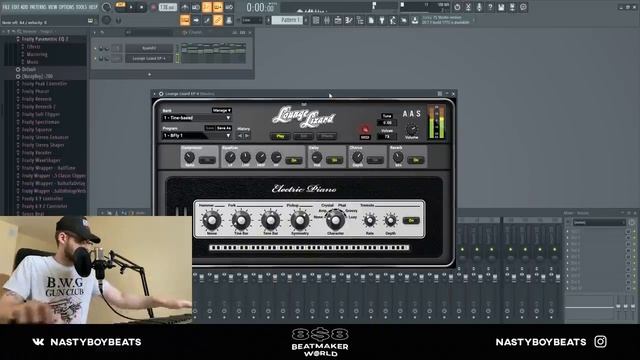Click the red MIDI indicator in Lounge Lizard

365,129
